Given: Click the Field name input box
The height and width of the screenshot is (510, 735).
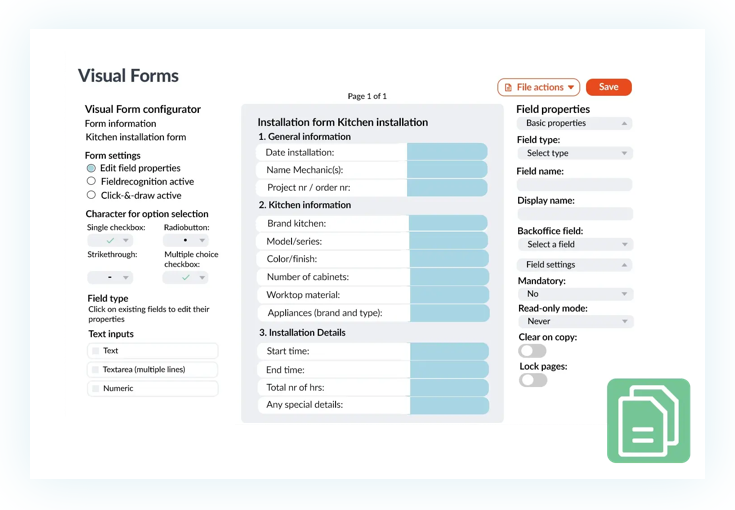Looking at the screenshot, I should tap(574, 185).
